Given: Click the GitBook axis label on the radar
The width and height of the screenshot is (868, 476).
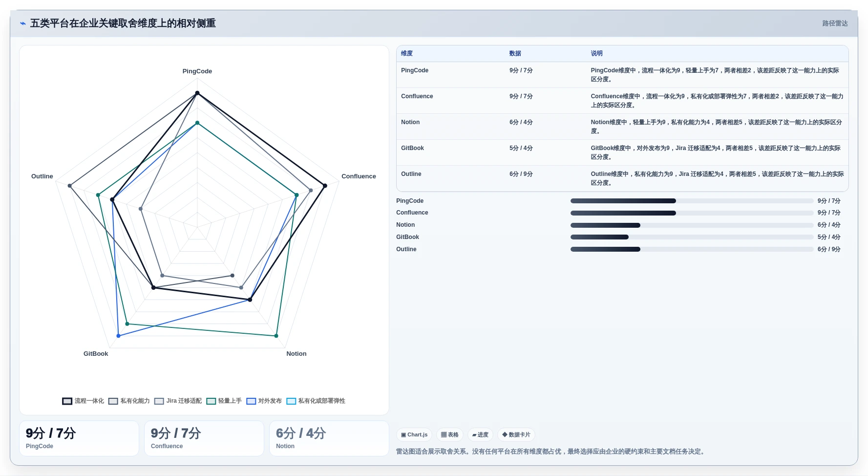Looking at the screenshot, I should (x=96, y=354).
